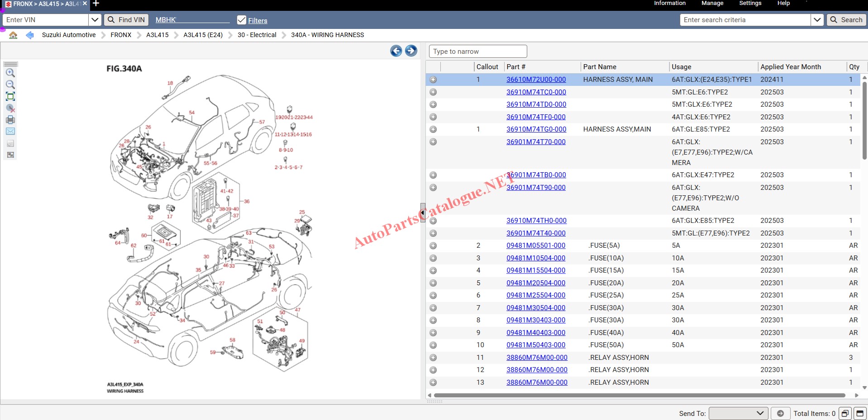
Task: Open the Manage menu
Action: point(712,3)
